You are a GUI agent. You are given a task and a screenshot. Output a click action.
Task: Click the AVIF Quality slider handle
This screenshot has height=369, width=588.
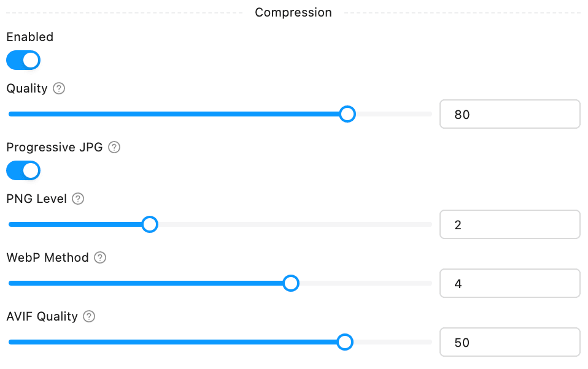[345, 342]
